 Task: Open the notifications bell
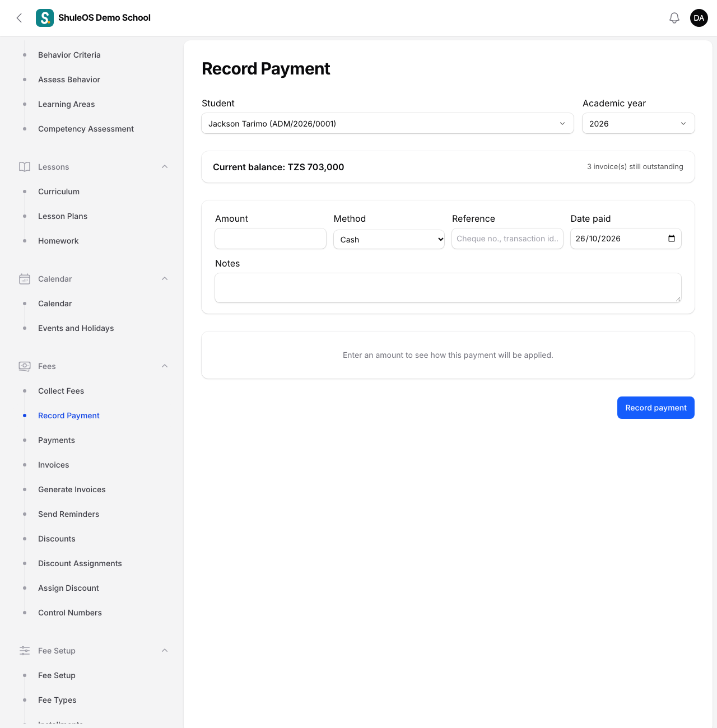[x=674, y=18]
